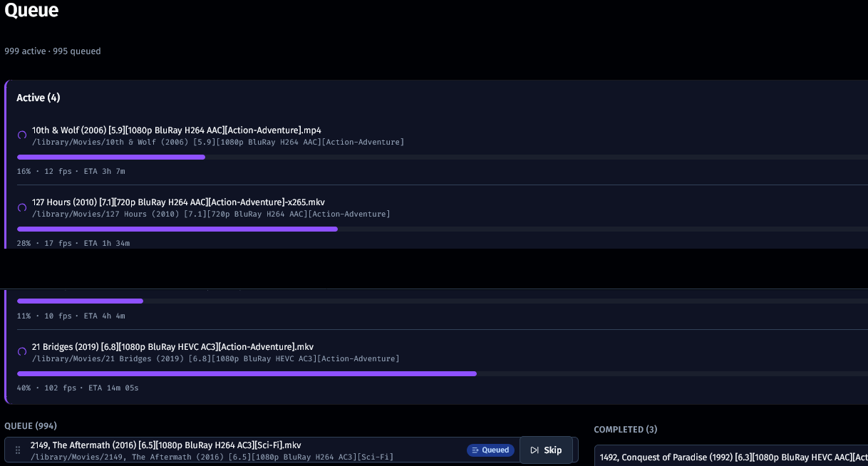Viewport: 868px width, 466px height.
Task: Click the QUEUE (994) section label
Action: click(x=31, y=426)
